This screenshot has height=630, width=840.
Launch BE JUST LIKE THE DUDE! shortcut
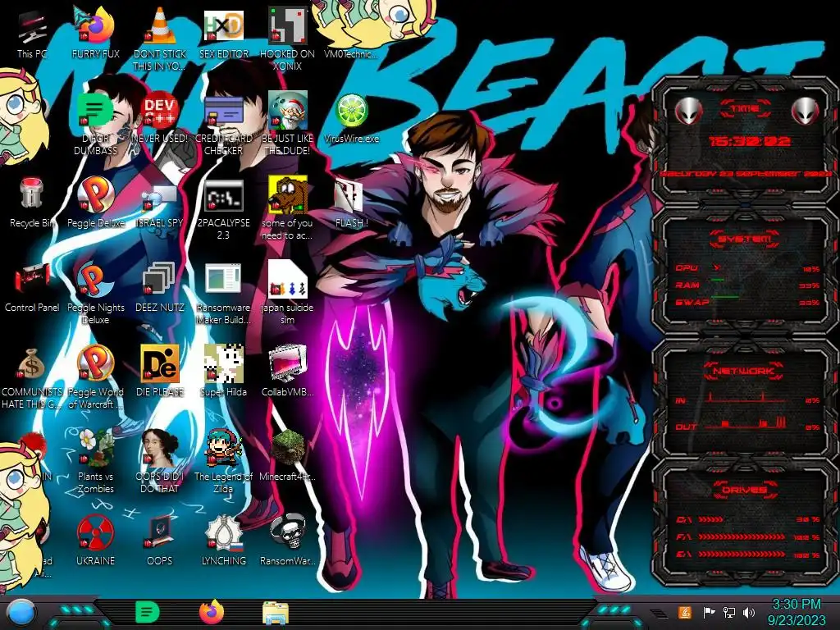coord(287,122)
